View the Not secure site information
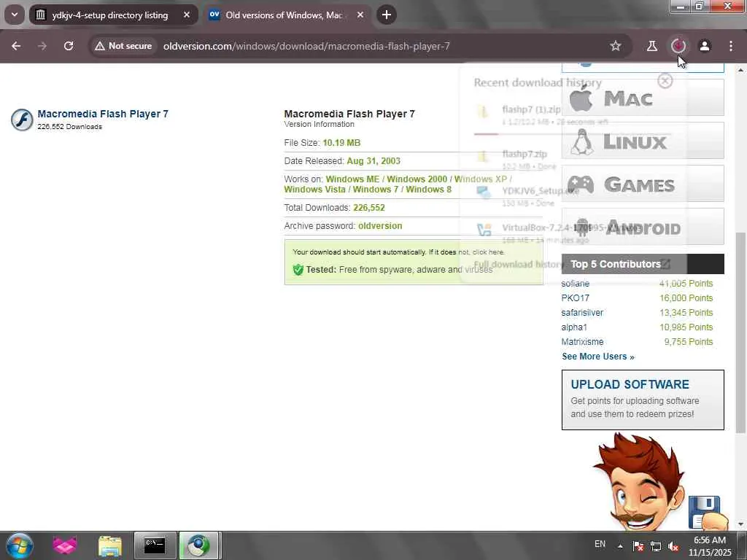747x560 pixels. coord(123,46)
